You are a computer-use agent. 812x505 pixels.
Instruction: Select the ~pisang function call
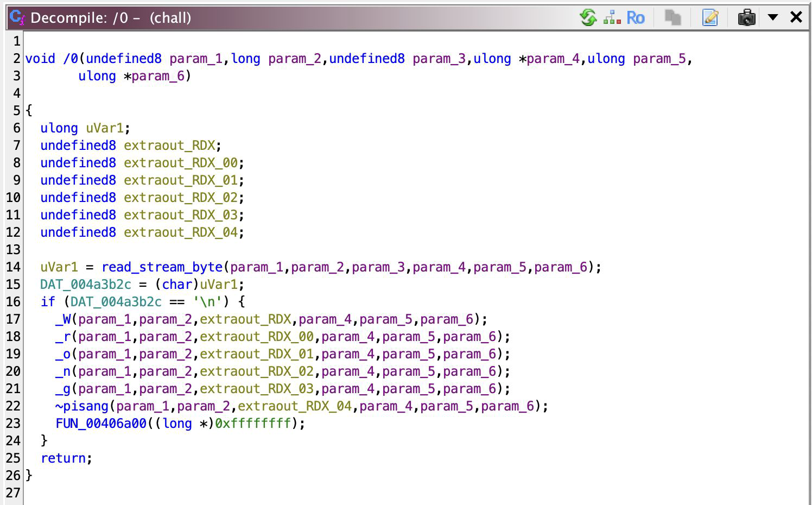[x=82, y=406]
